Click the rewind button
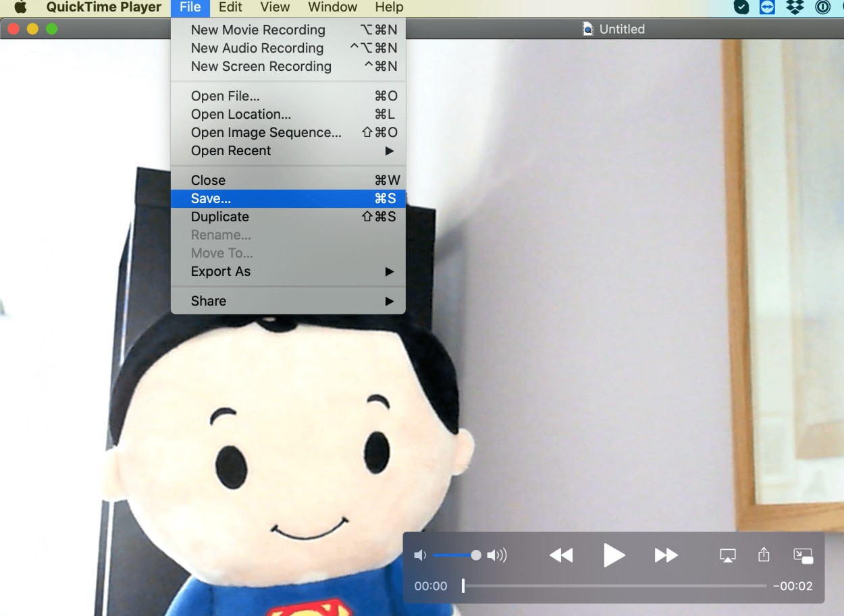The width and height of the screenshot is (844, 616). (561, 555)
